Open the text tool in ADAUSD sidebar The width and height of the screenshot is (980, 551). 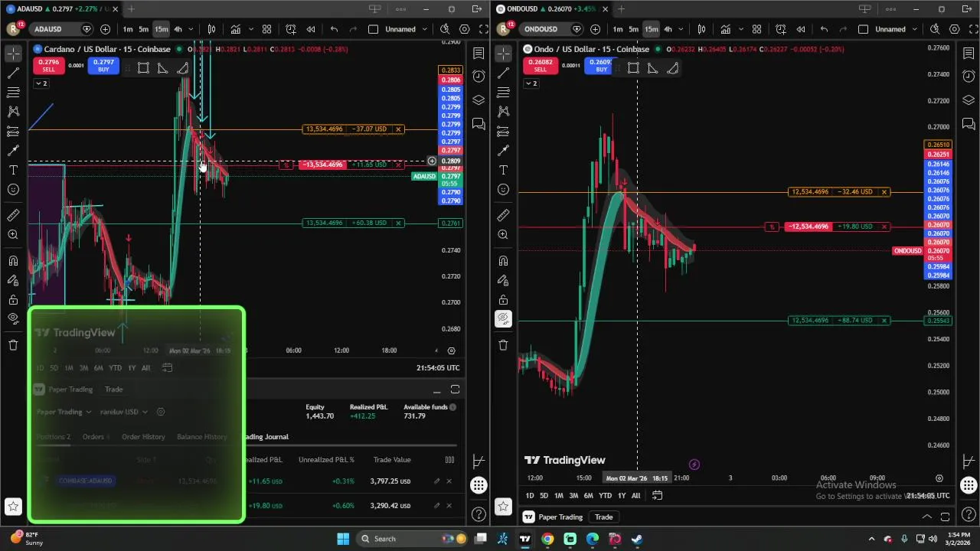coord(13,170)
